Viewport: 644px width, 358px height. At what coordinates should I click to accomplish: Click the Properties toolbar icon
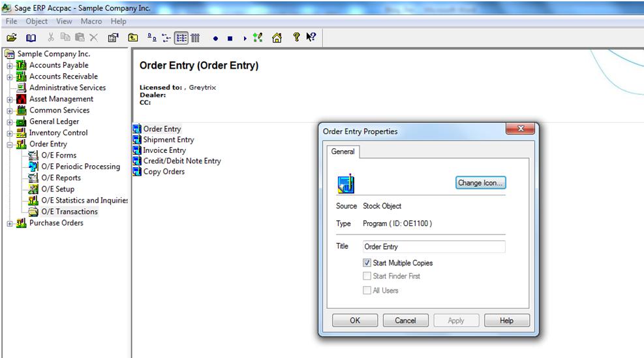click(x=113, y=38)
